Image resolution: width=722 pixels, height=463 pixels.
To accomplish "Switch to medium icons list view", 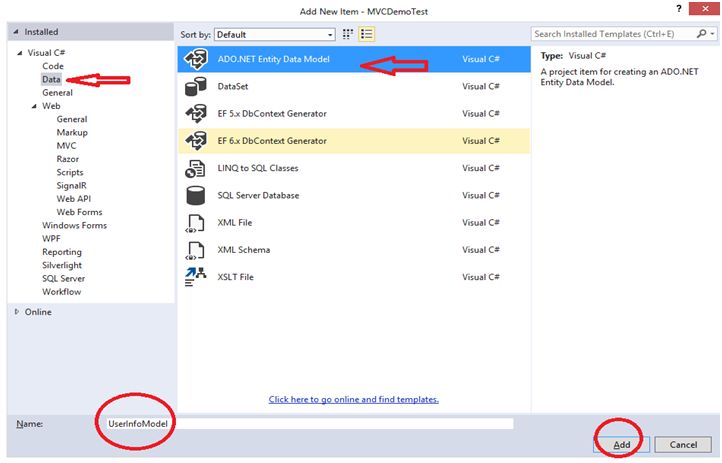I will pos(367,34).
